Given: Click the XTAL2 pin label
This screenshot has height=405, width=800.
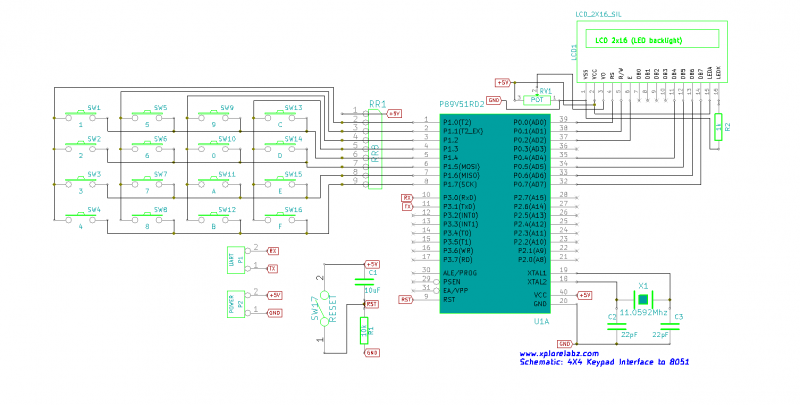Looking at the screenshot, I should tap(536, 282).
